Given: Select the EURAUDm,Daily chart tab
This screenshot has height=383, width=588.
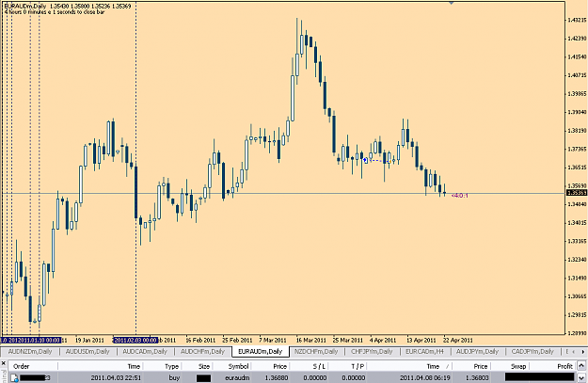Looking at the screenshot, I should tap(261, 352).
